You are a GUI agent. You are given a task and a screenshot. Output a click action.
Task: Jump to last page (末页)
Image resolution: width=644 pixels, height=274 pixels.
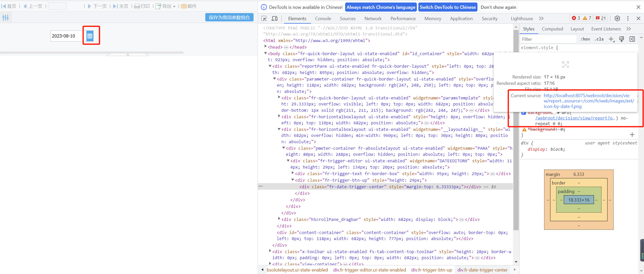click(121, 6)
